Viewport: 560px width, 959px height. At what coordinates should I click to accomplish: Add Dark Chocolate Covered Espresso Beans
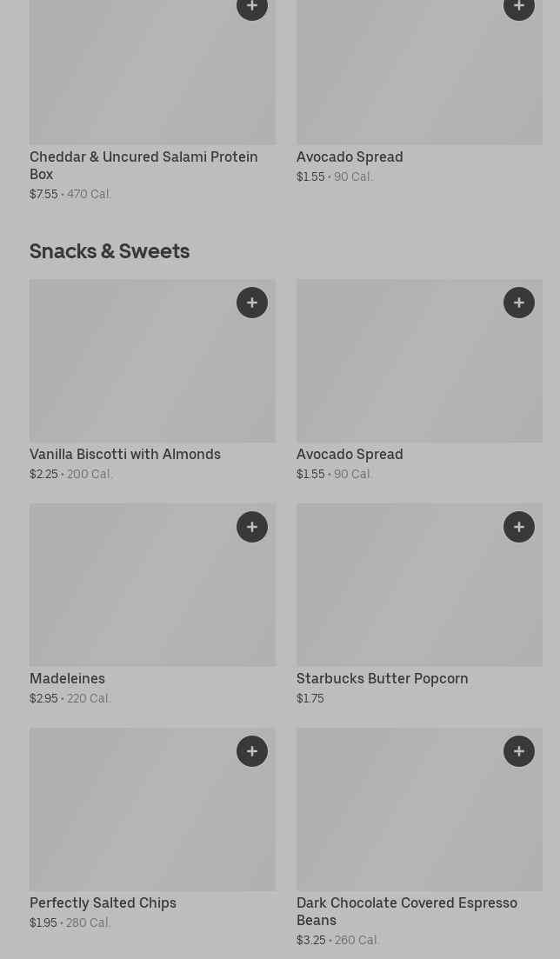(519, 751)
